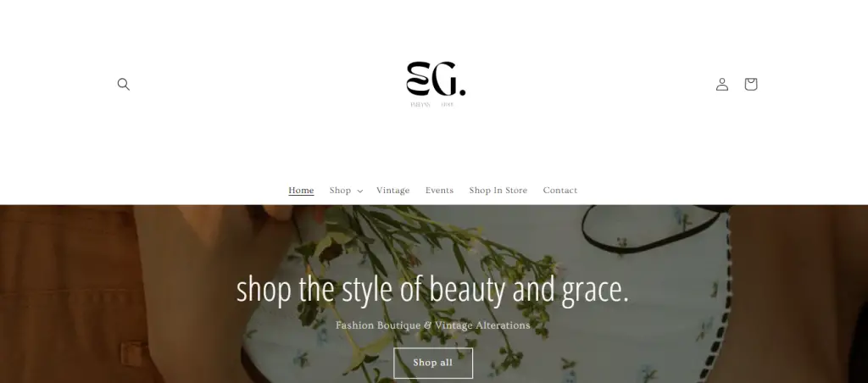Open the Vintage menu link
Viewport: 868px width, 383px height.
pyautogui.click(x=393, y=191)
